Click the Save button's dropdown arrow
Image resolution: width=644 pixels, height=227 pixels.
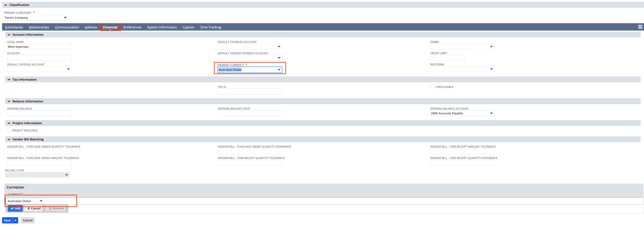16,221
